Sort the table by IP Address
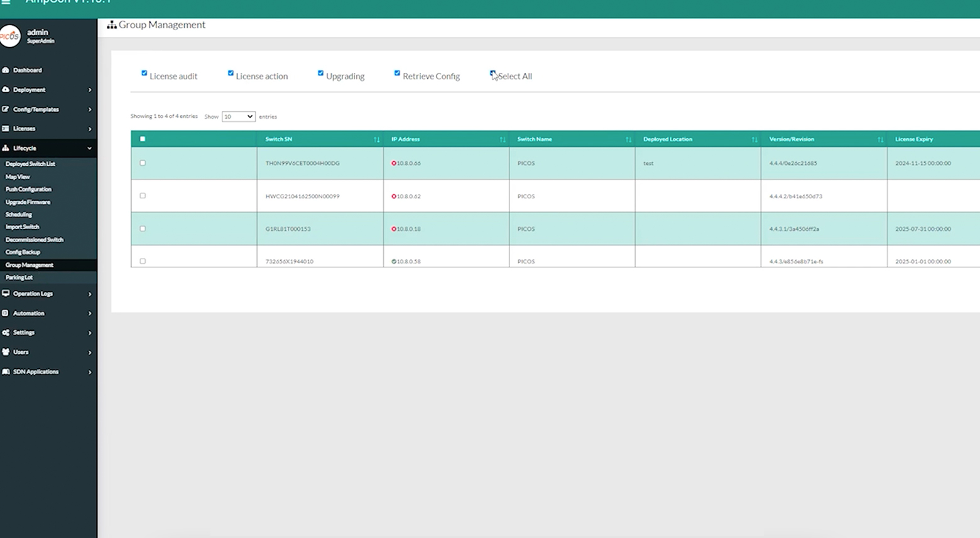This screenshot has height=538, width=980. pyautogui.click(x=502, y=139)
